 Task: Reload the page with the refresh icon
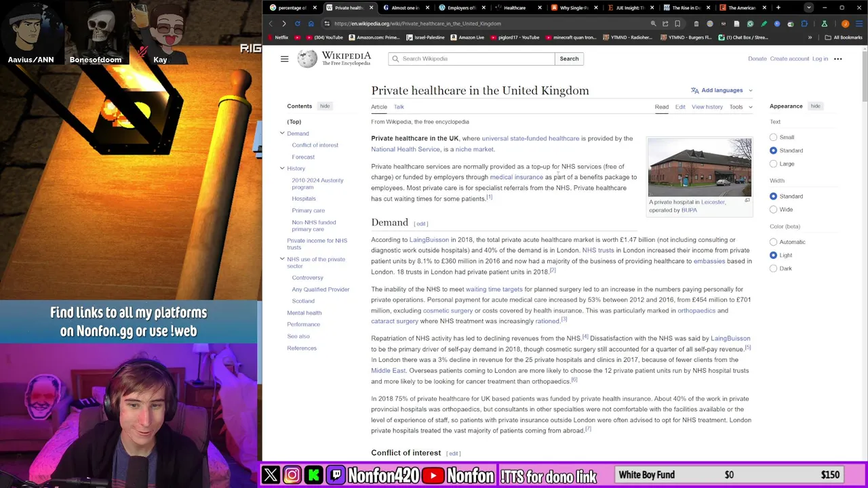[x=297, y=24]
